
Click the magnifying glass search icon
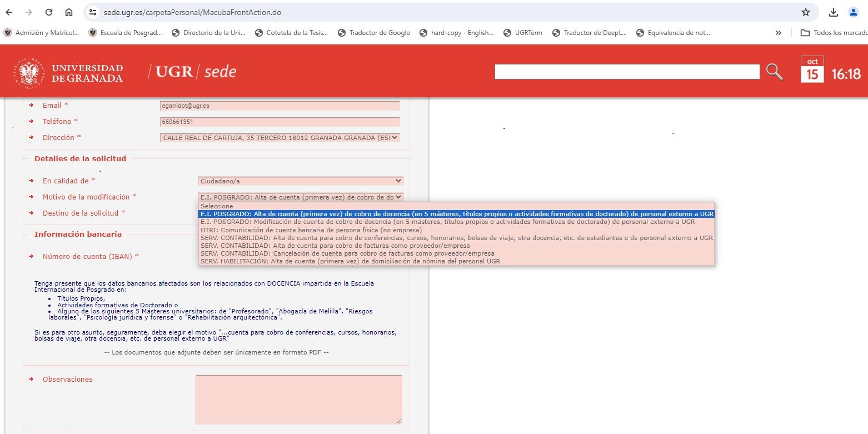774,72
